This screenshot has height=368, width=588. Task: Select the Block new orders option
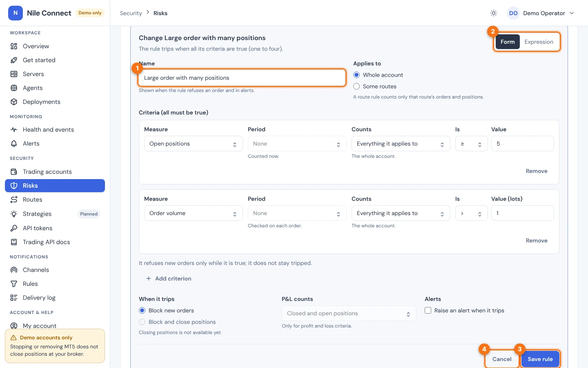coord(142,310)
